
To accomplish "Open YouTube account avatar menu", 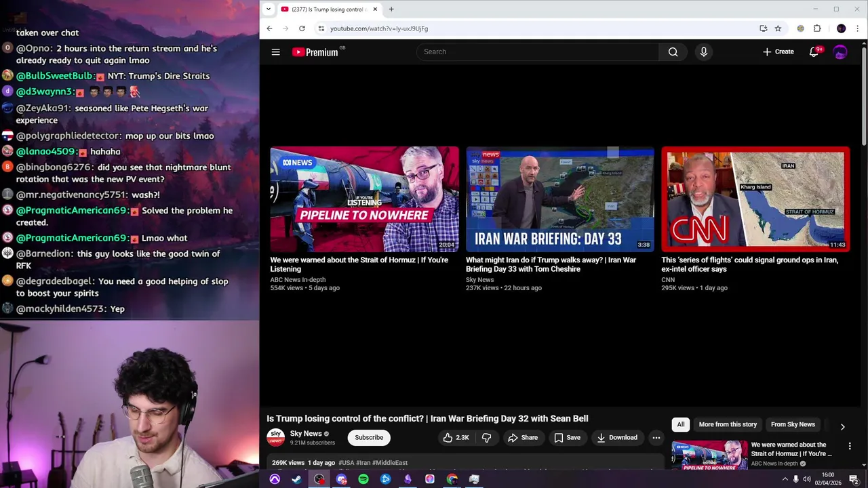I will coord(840,52).
